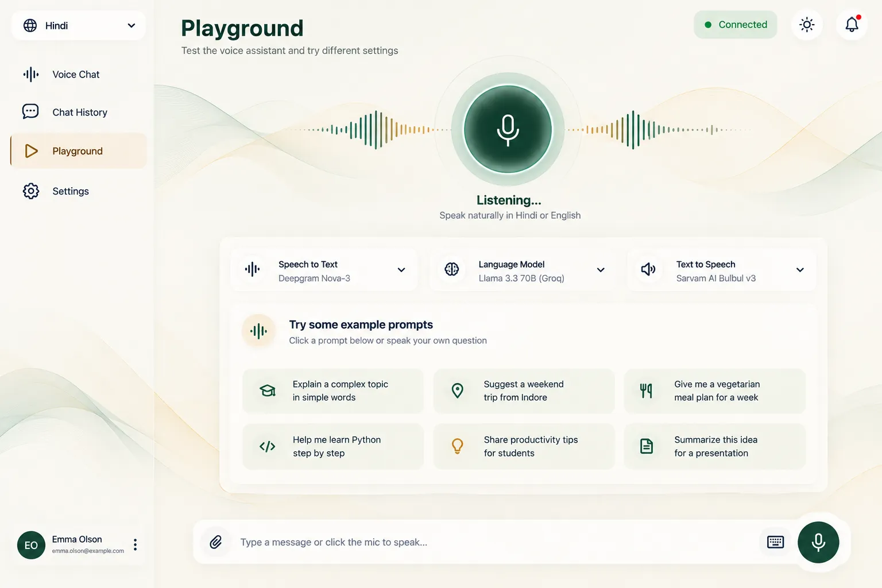Screen dimensions: 882x588
Task: Click the Speech to Text waveform icon
Action: pyautogui.click(x=252, y=269)
